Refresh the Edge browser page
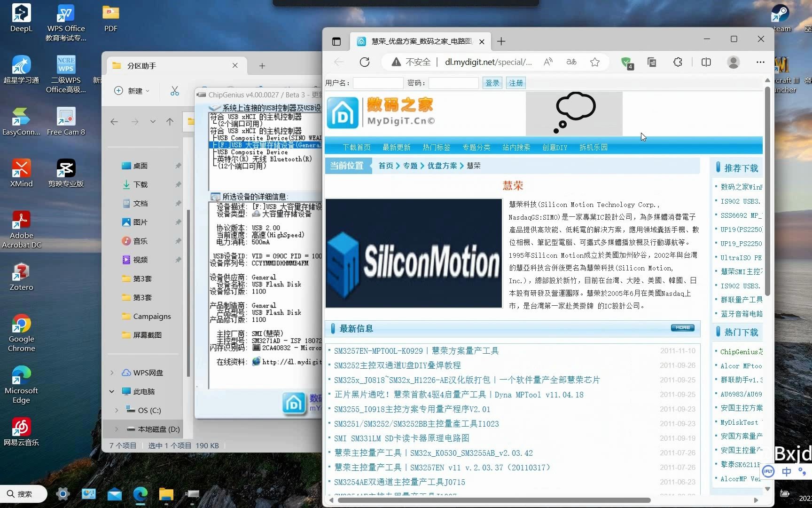This screenshot has height=508, width=812. [365, 62]
